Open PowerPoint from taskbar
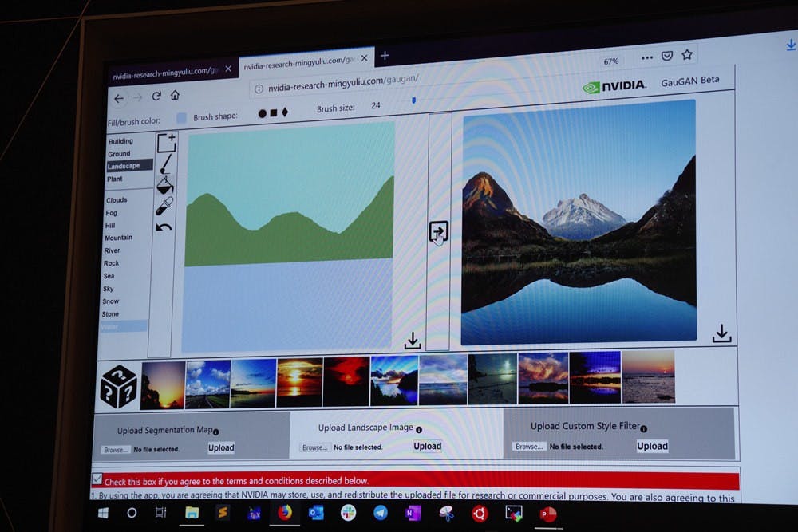This screenshot has height=532, width=798. [547, 514]
